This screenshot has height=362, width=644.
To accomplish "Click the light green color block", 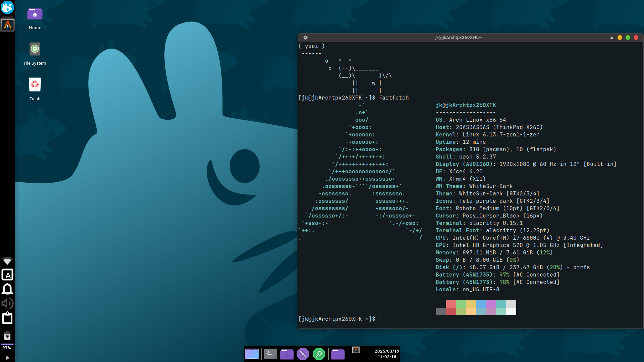I will [x=461, y=304].
